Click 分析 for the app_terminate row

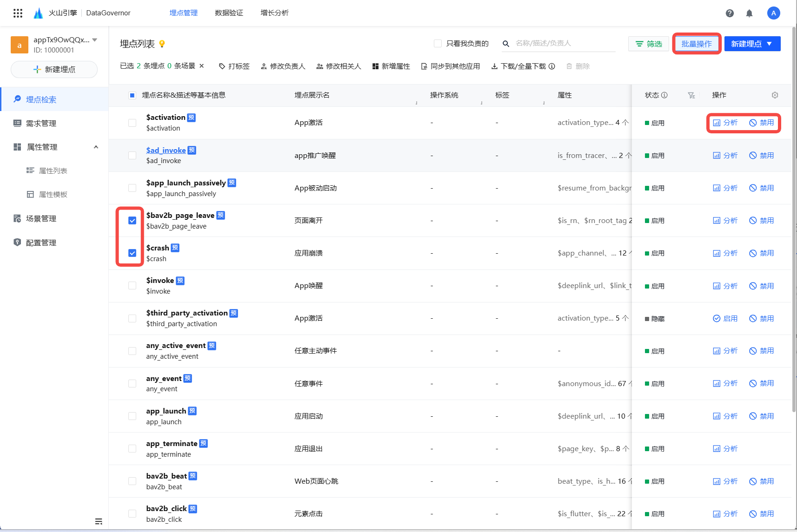coord(725,448)
